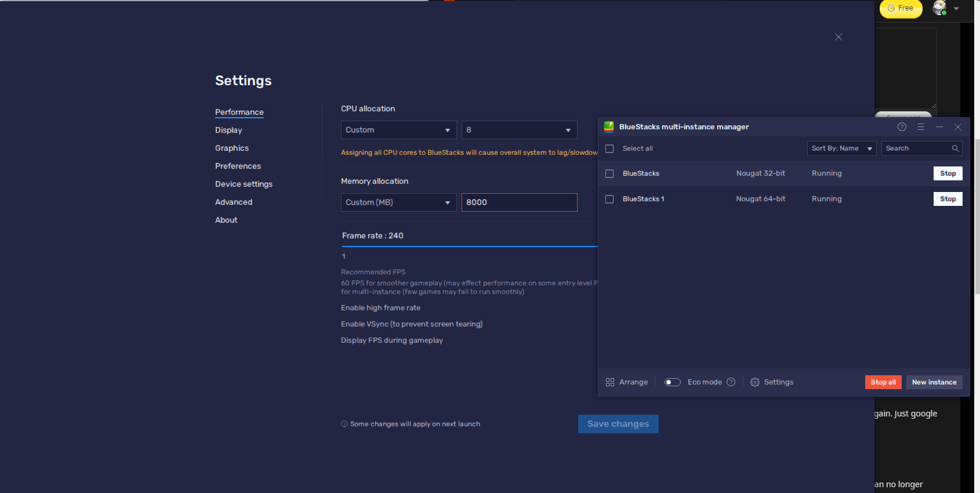Create a New instance
Screen dimensions: 980x493
click(934, 382)
